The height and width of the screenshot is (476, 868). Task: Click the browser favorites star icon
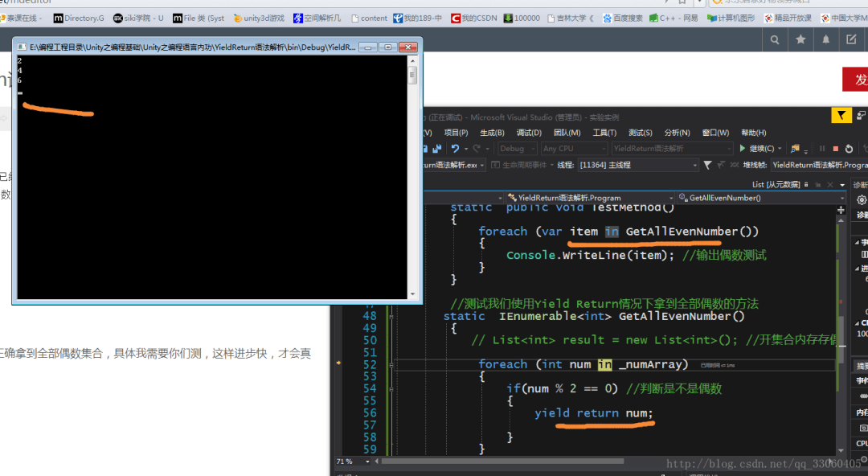click(x=800, y=37)
